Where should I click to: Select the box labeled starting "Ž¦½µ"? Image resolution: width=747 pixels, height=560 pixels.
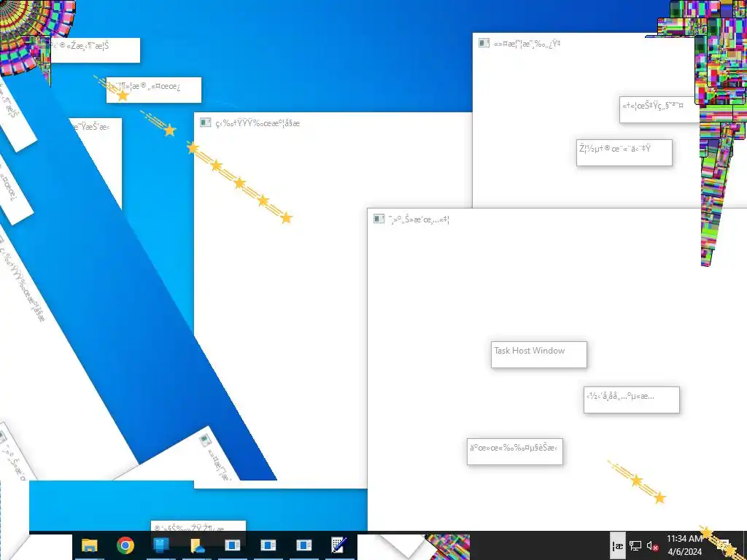(624, 152)
